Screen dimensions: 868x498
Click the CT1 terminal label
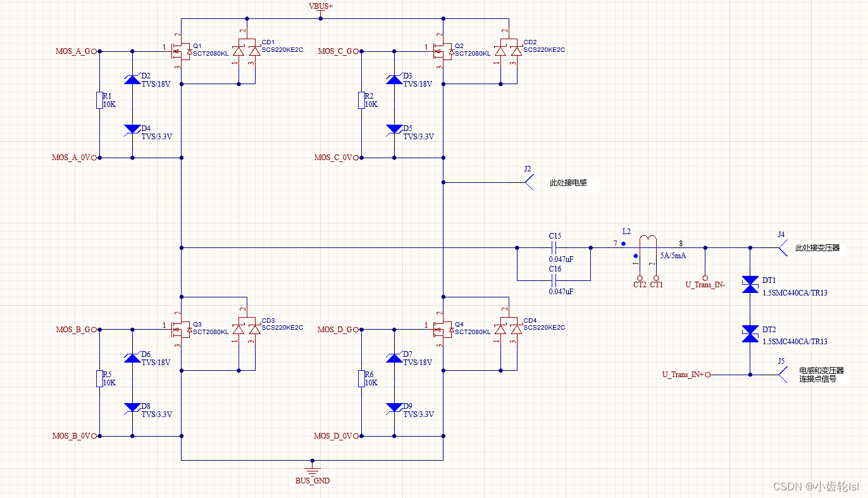click(x=657, y=285)
